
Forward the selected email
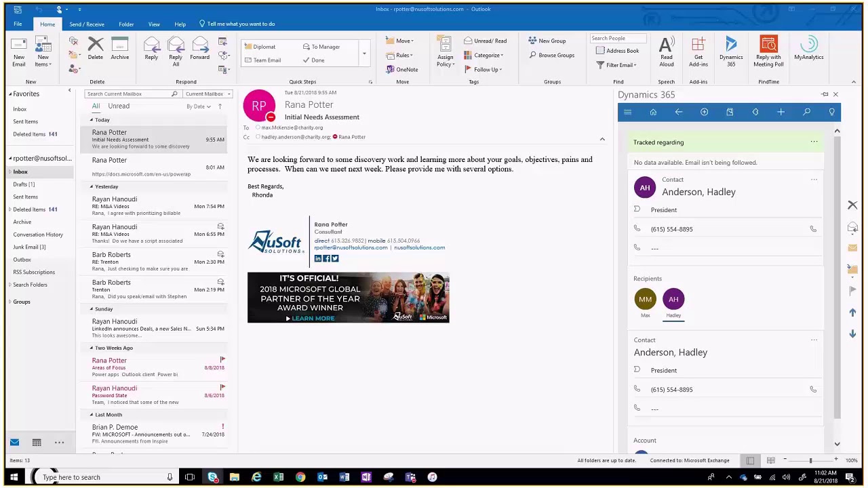pyautogui.click(x=200, y=49)
